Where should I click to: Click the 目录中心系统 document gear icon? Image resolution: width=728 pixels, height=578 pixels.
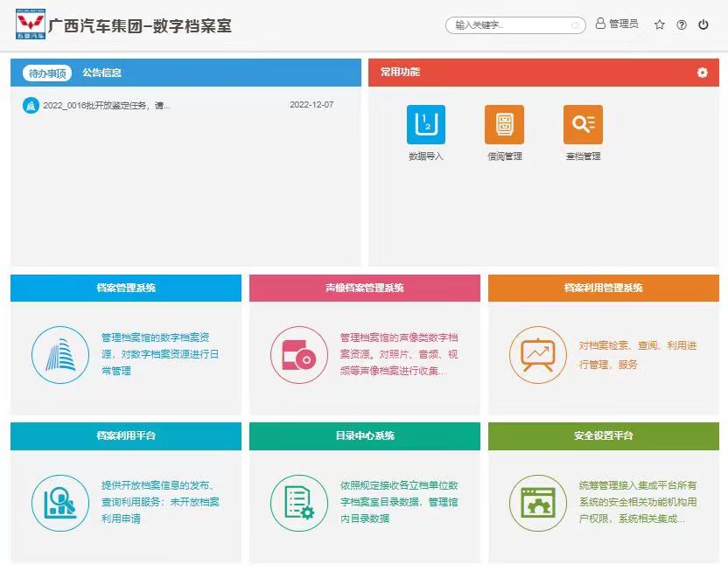click(299, 502)
